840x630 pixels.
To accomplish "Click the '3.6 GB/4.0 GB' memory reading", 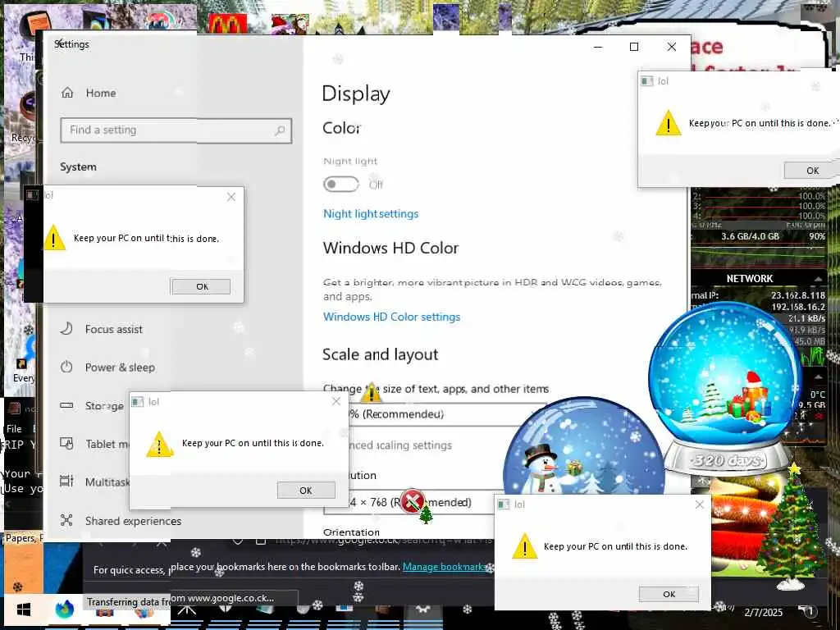I will pyautogui.click(x=750, y=236).
